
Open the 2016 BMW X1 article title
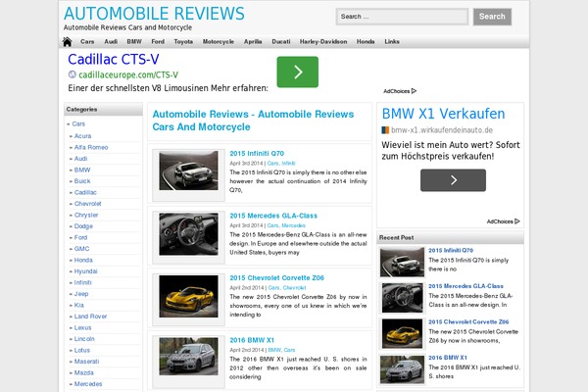[252, 340]
